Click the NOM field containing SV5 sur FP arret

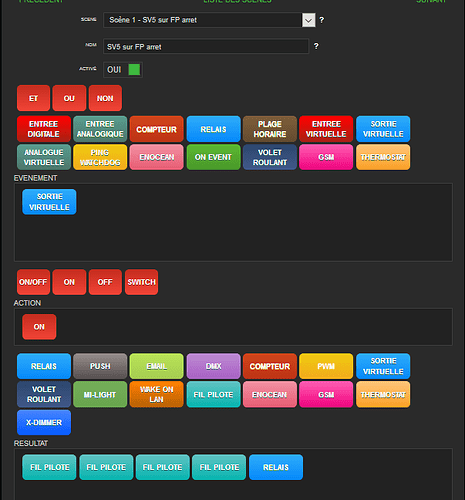tap(206, 46)
